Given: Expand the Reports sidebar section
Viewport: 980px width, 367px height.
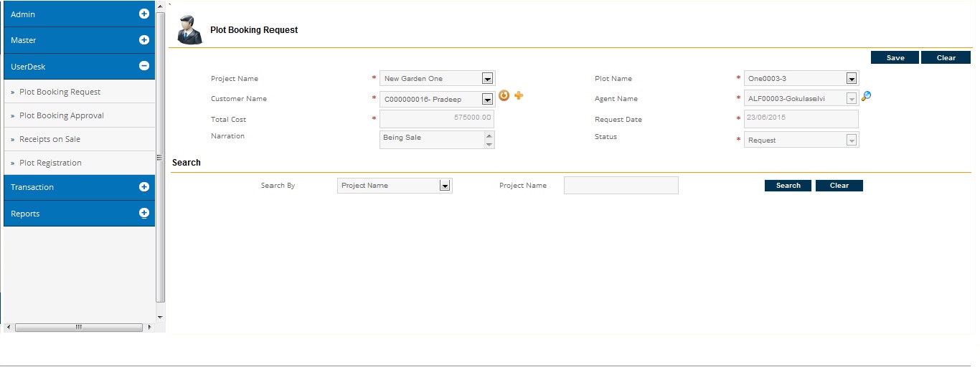Looking at the screenshot, I should tap(143, 213).
